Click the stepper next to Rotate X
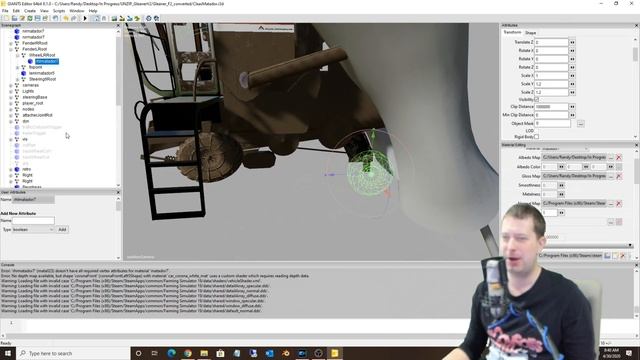Viewport: 640px width, 360px height. coord(572,51)
